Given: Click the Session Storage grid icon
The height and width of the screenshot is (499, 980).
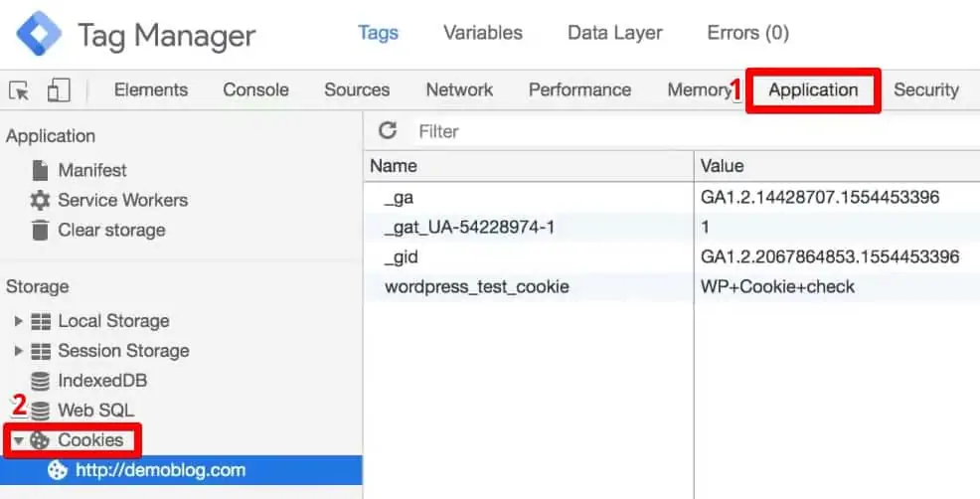Looking at the screenshot, I should pyautogui.click(x=42, y=352).
